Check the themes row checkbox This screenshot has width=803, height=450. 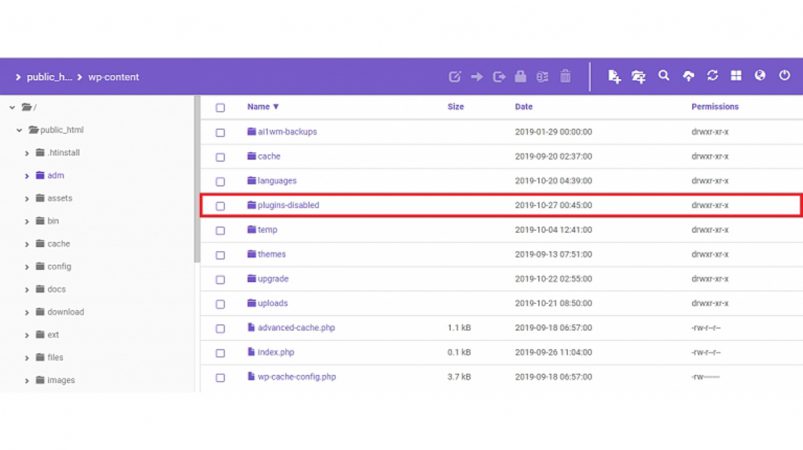[x=220, y=255]
